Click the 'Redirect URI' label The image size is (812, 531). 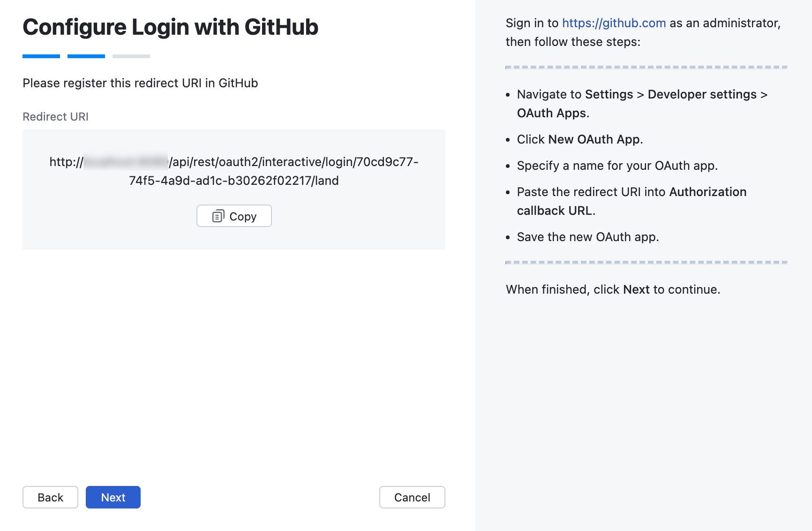click(x=55, y=117)
